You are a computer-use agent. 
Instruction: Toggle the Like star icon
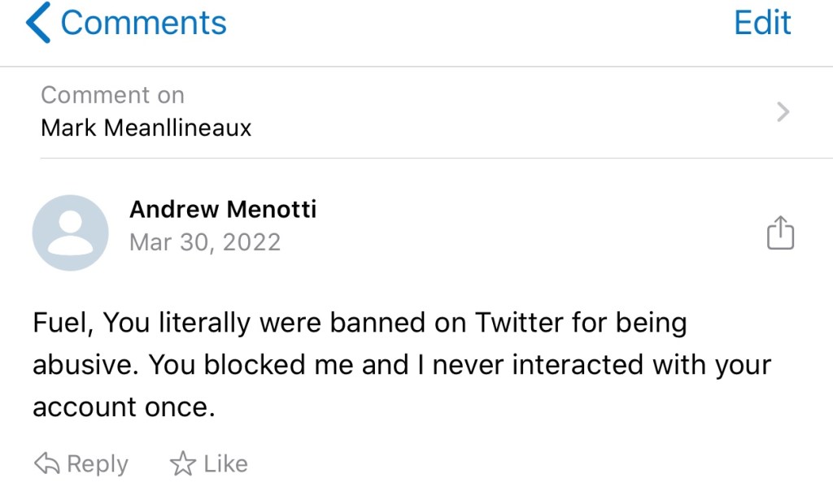click(183, 464)
